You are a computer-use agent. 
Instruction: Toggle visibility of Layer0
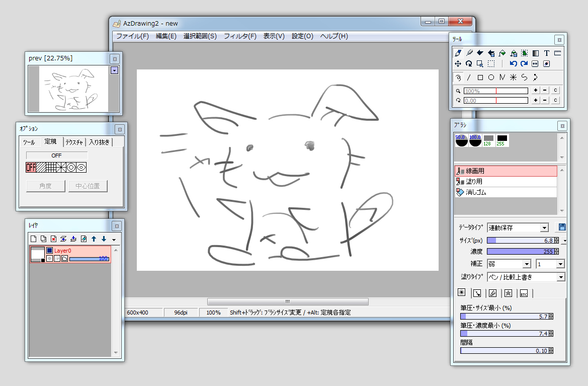coord(49,251)
